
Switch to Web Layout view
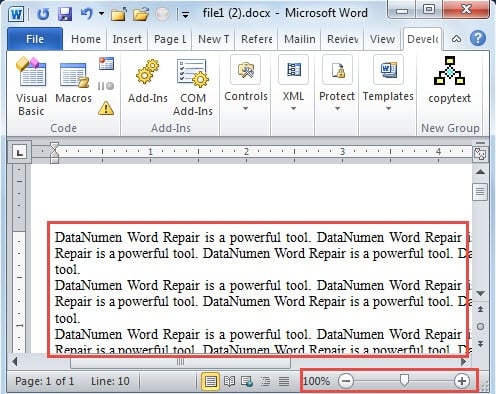coord(247,381)
